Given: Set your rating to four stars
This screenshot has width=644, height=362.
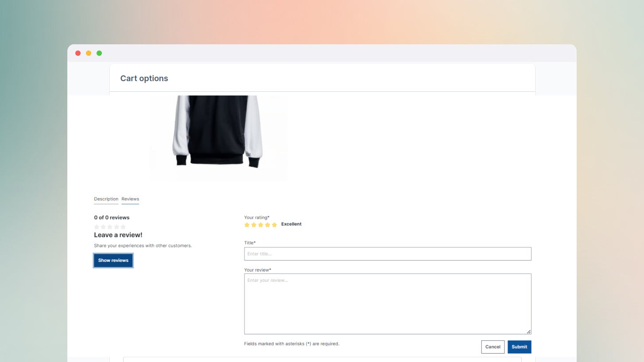Looking at the screenshot, I should [267, 225].
